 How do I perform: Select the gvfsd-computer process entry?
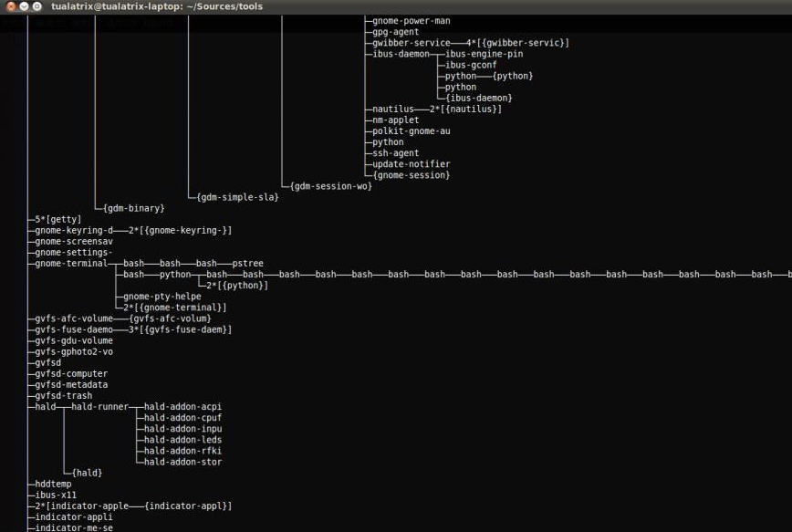pos(71,374)
